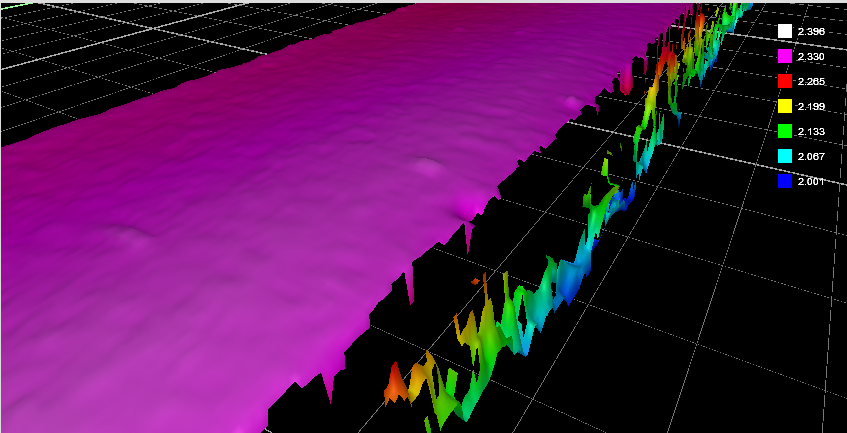This screenshot has width=847, height=433.
Task: Pick the red 2.265 legend swatch
Action: [x=785, y=81]
